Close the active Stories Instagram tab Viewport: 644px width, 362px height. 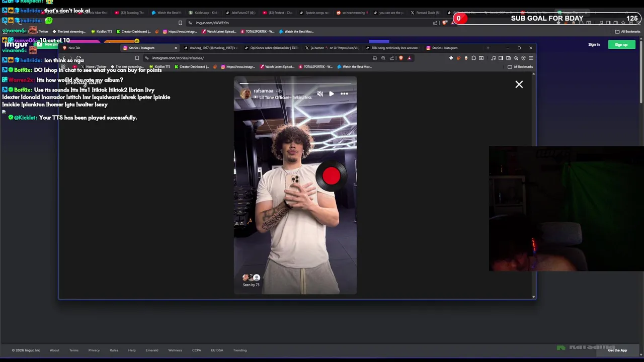click(x=176, y=48)
